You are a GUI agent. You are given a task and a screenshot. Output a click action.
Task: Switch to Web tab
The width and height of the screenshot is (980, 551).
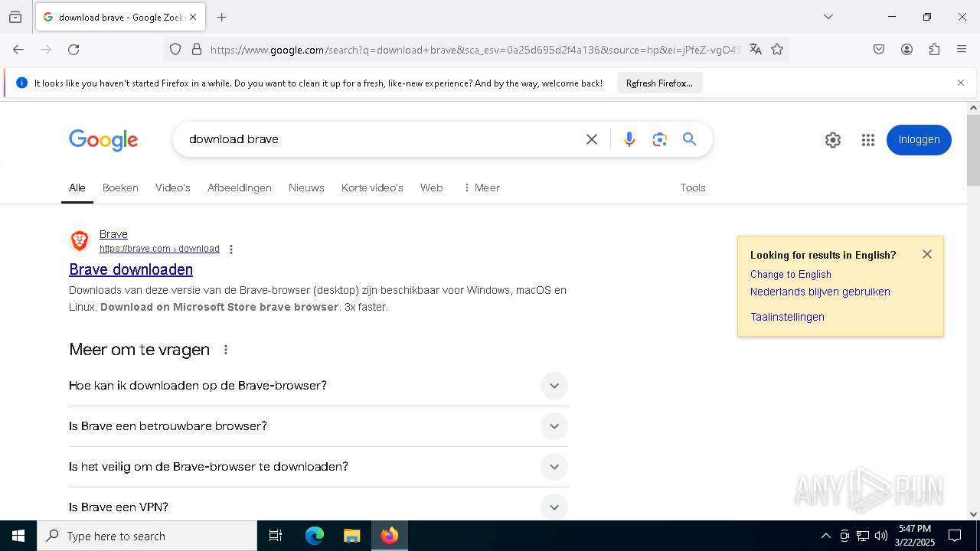(432, 187)
